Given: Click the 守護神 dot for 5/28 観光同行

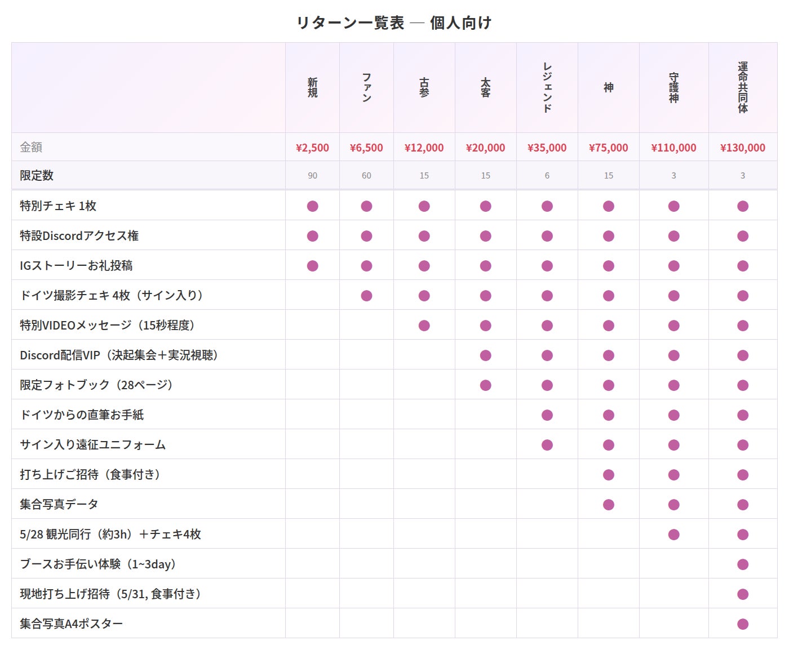Looking at the screenshot, I should pyautogui.click(x=673, y=535).
